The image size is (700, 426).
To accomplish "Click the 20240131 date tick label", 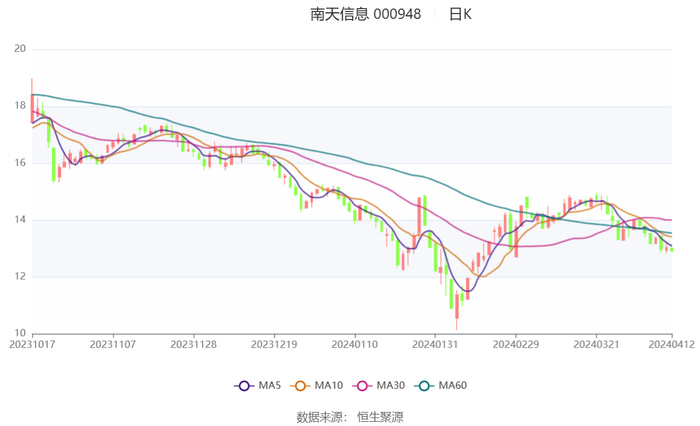I will coord(435,344).
